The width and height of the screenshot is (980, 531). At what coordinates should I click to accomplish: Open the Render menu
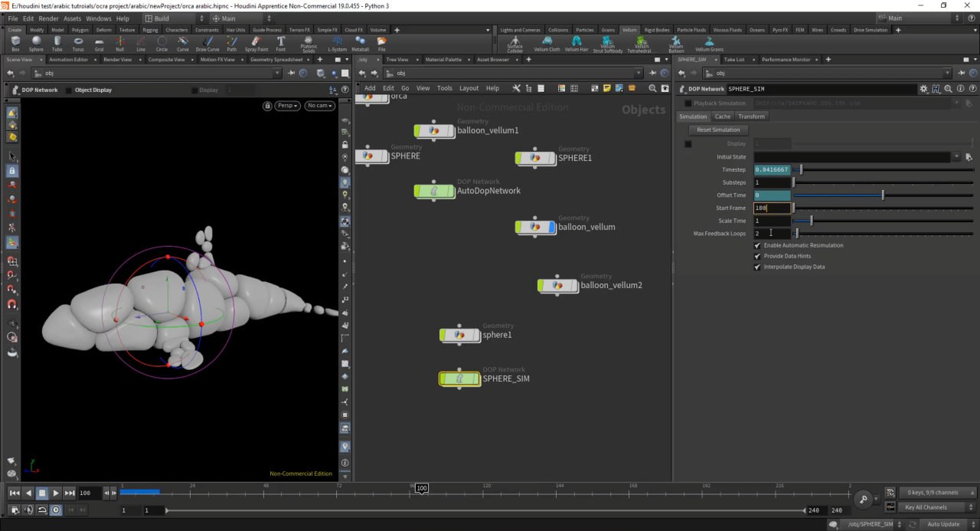pos(48,18)
